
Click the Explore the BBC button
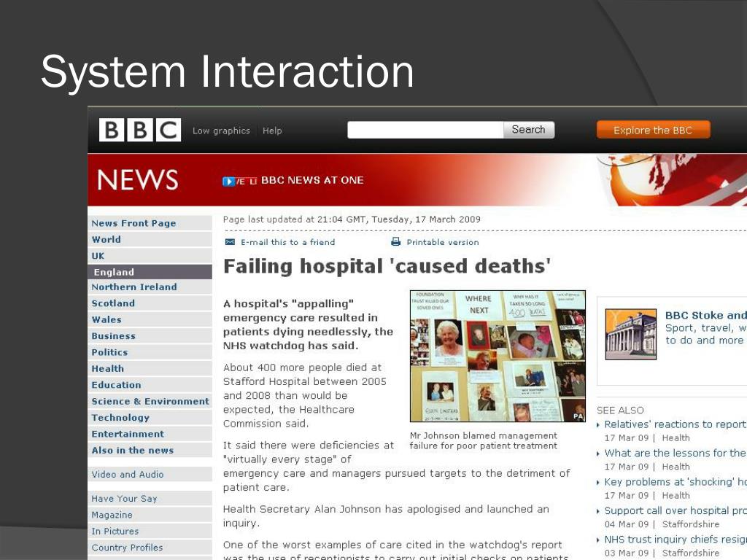click(653, 130)
